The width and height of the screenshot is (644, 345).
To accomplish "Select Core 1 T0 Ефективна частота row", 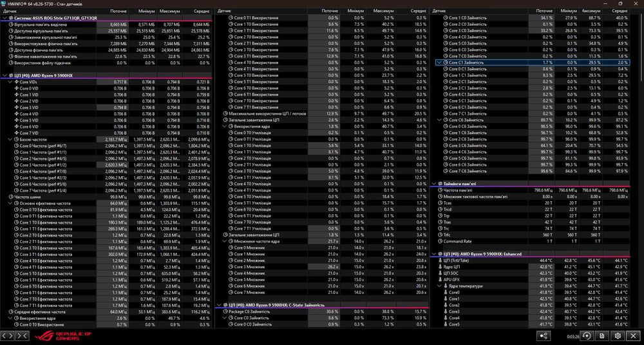I will coord(107,222).
